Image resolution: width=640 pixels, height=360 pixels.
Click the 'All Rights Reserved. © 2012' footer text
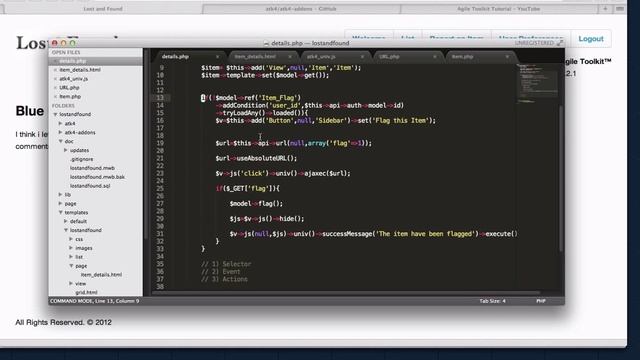[63, 322]
